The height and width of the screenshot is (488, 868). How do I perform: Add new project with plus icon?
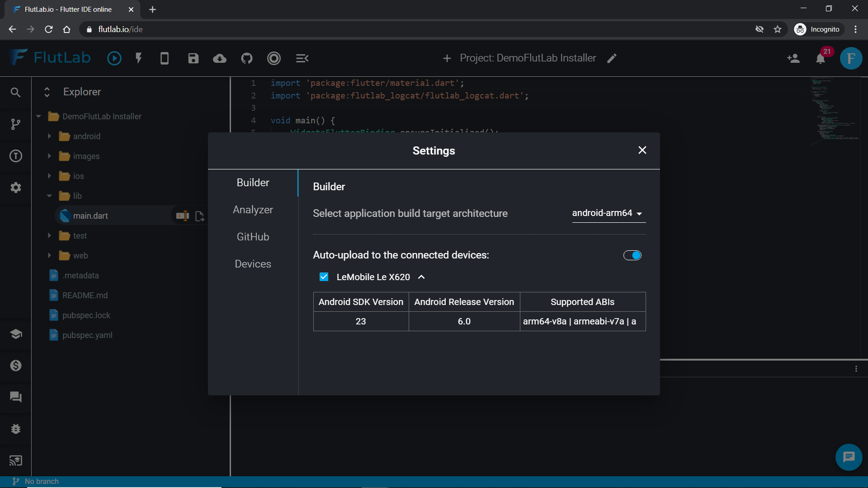447,58
